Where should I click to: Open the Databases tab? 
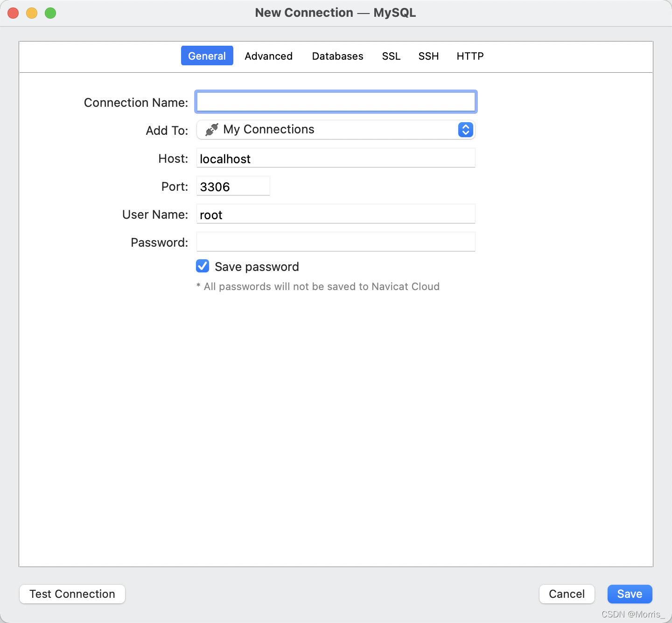[337, 56]
